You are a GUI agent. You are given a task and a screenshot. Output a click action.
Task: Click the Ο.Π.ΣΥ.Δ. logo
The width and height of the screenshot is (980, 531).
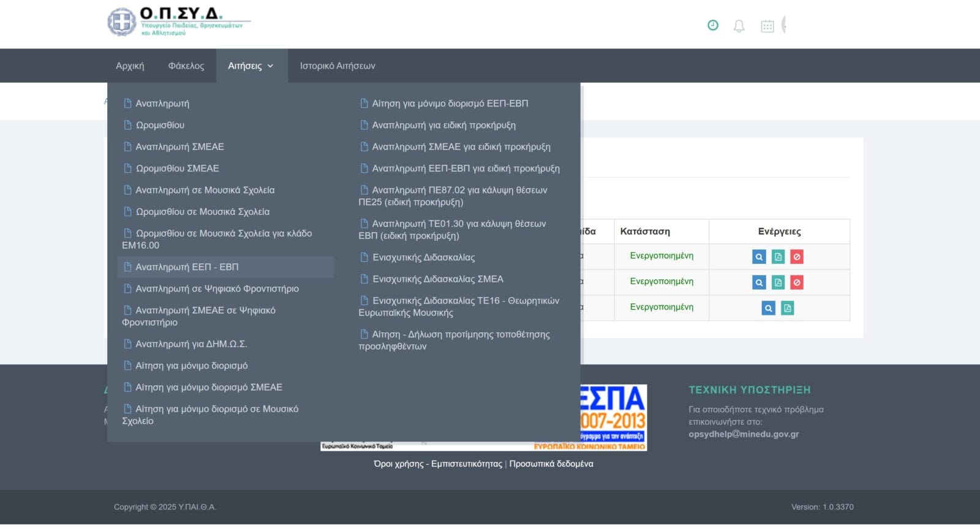tap(178, 22)
